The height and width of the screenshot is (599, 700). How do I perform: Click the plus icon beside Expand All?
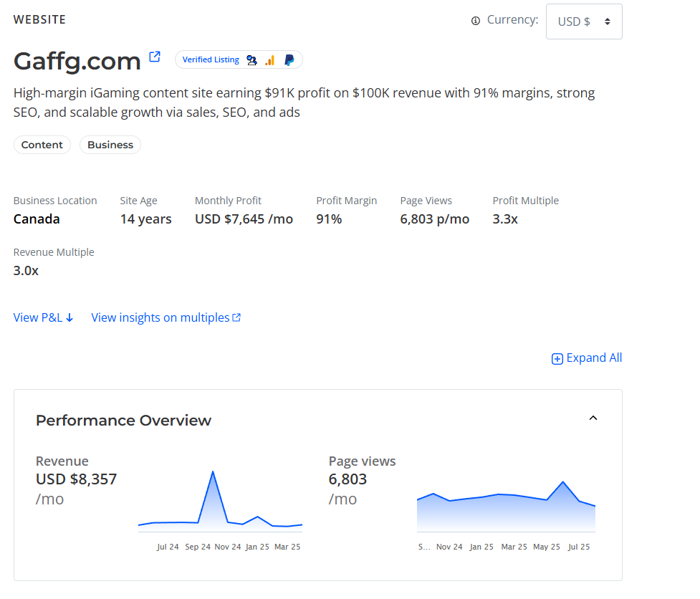[x=557, y=359]
